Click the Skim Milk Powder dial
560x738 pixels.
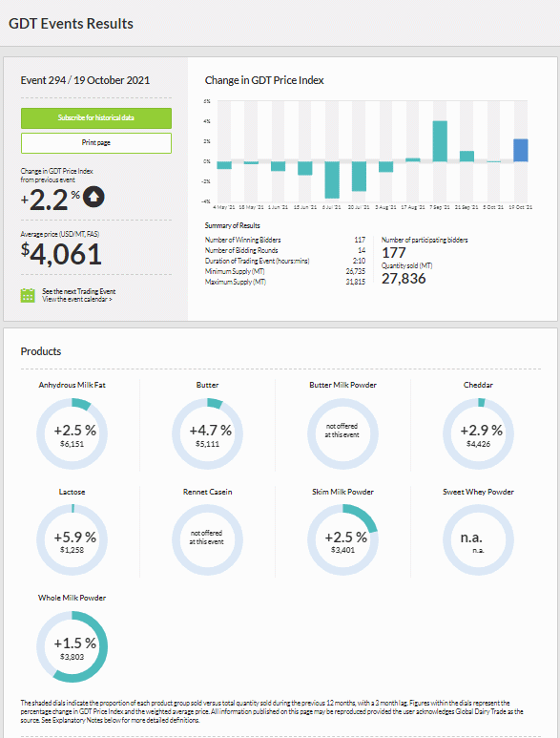coord(342,539)
